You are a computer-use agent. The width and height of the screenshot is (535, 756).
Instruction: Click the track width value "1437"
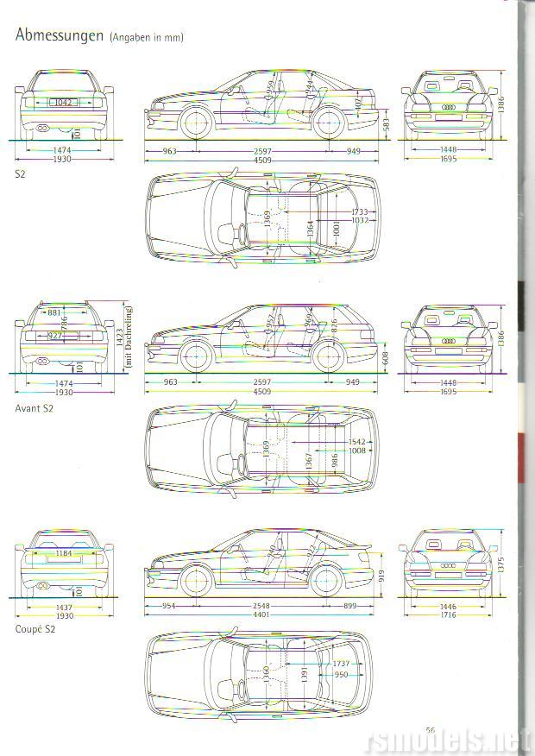pyautogui.click(x=64, y=608)
